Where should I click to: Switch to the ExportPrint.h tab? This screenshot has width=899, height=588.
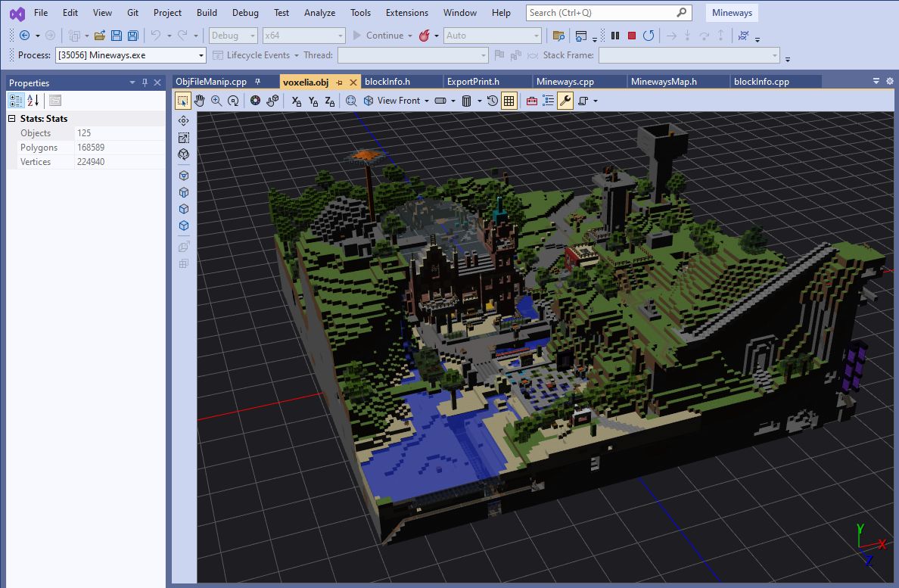tap(474, 82)
